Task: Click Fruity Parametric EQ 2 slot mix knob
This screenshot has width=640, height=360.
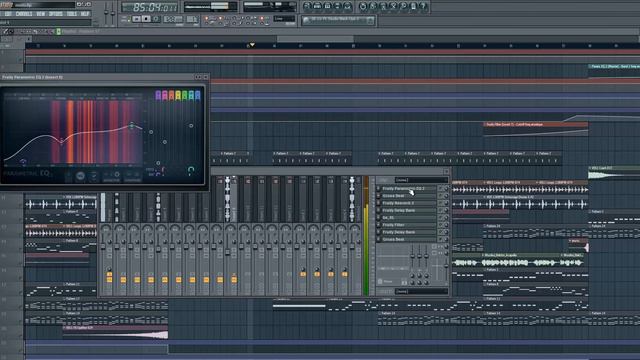Action: pos(446,189)
